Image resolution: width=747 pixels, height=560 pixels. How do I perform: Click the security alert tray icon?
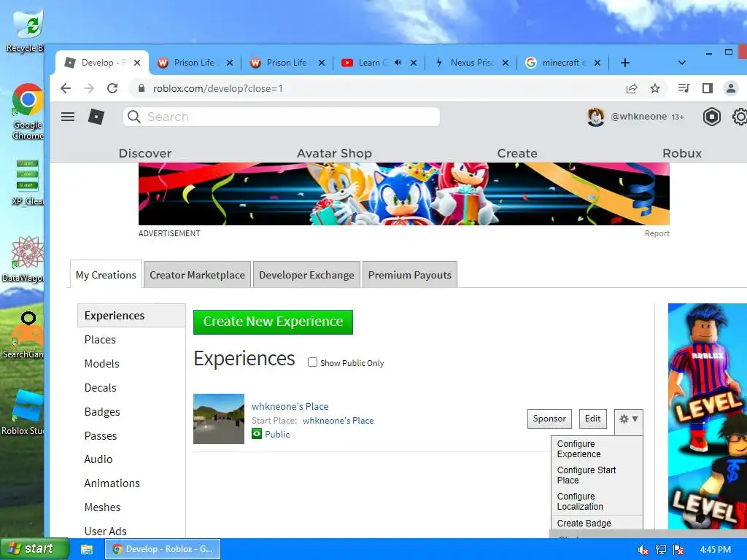678,550
